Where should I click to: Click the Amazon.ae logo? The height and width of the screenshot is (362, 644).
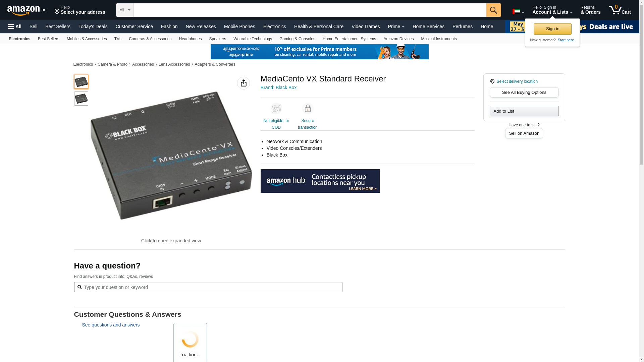tap(27, 10)
